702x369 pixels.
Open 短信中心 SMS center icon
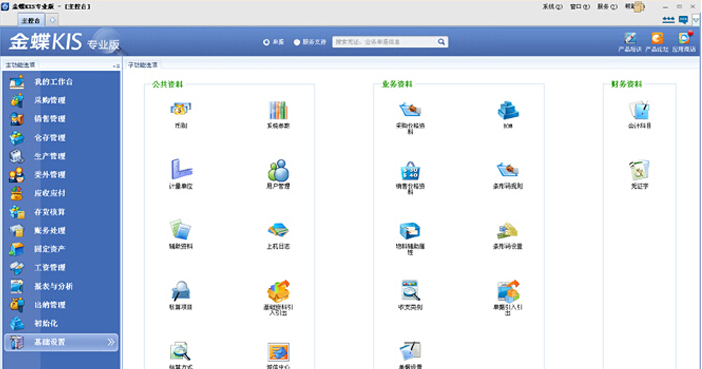click(278, 356)
